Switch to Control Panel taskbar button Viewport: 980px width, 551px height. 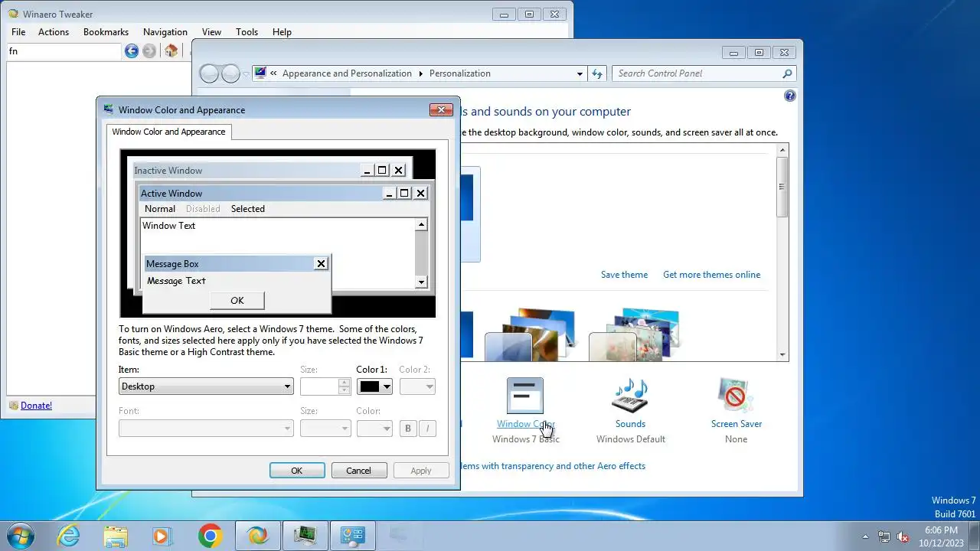[352, 536]
